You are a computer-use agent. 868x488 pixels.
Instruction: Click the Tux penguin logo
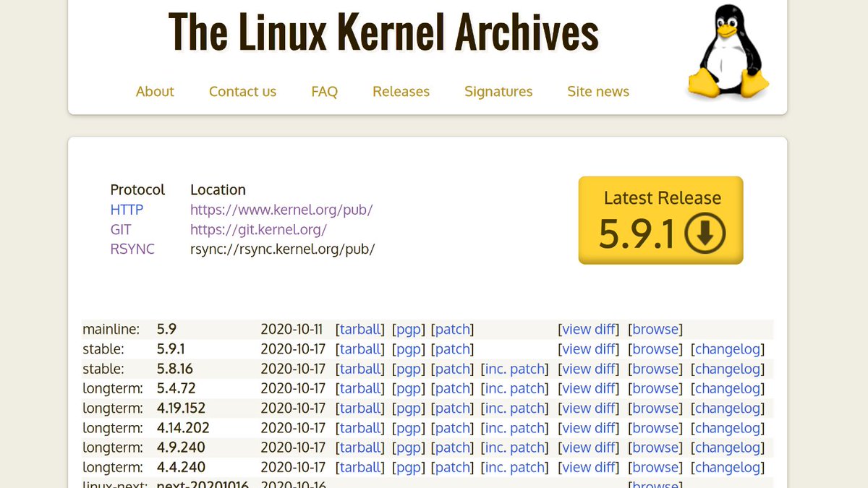click(x=728, y=51)
